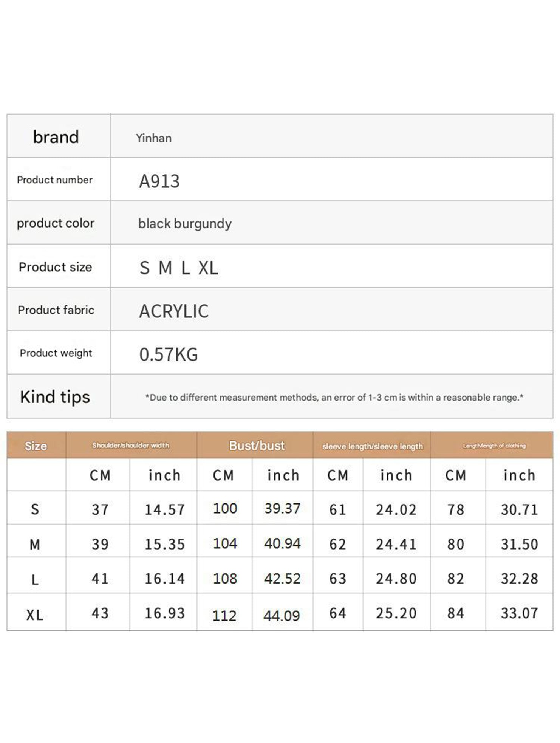Select the XL row label in size table
The width and height of the screenshot is (560, 743).
tap(35, 615)
